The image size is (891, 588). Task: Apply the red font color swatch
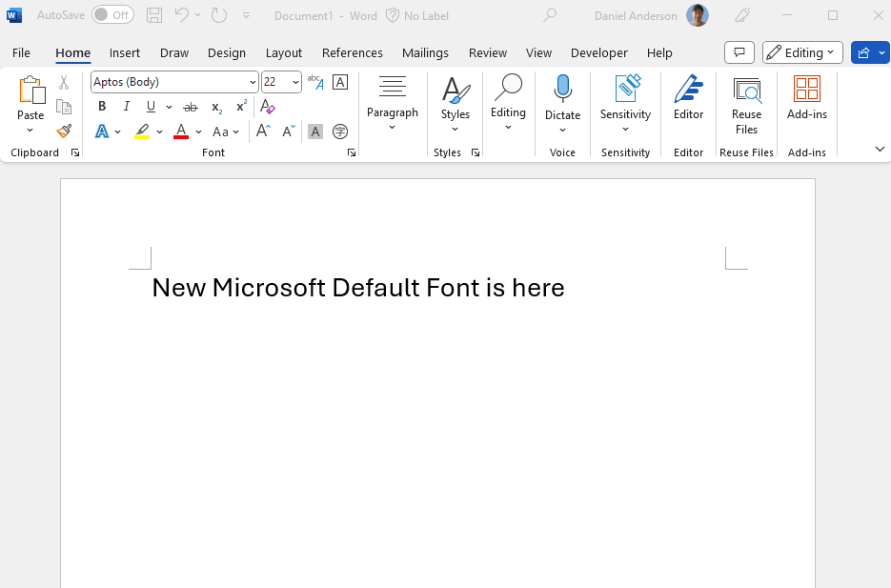(181, 132)
